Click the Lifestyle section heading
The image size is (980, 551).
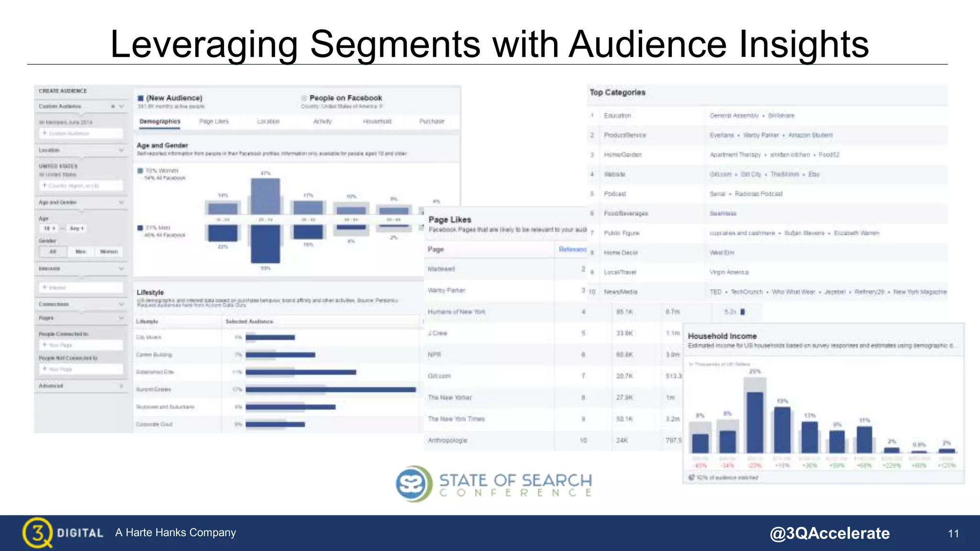(150, 292)
